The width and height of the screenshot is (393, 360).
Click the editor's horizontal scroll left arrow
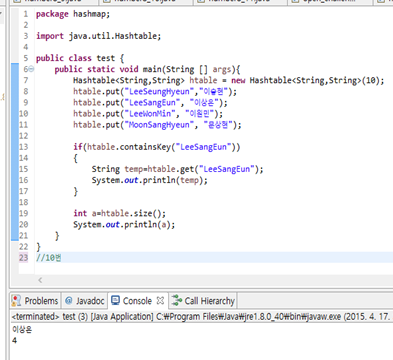coord(40,280)
